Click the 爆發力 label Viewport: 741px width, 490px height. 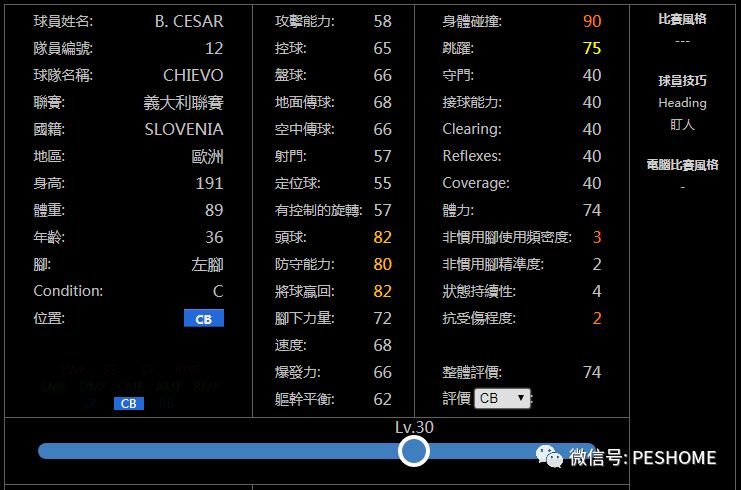point(298,372)
